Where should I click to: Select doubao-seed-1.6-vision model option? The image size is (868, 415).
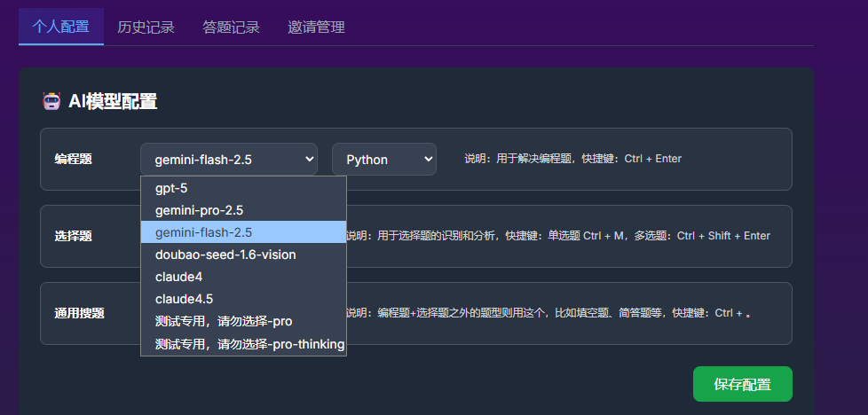click(225, 254)
